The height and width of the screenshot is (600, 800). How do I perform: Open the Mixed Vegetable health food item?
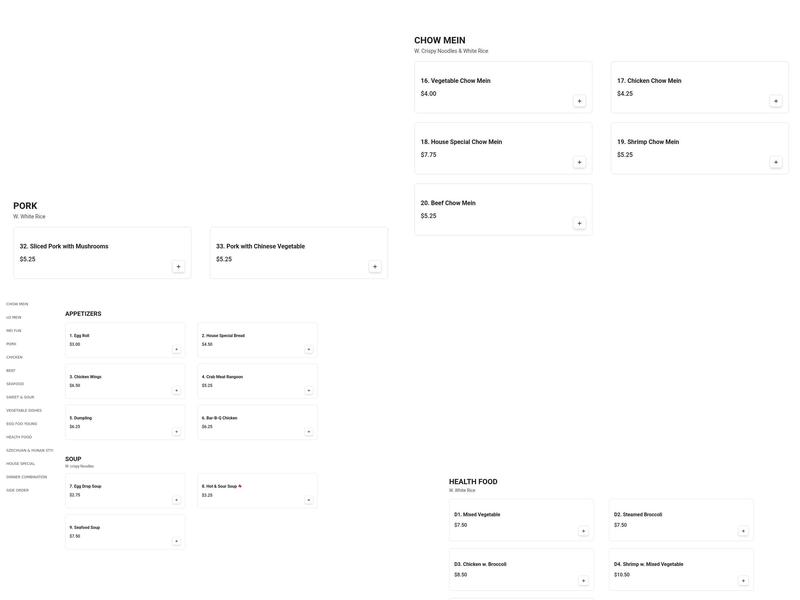tap(480, 515)
